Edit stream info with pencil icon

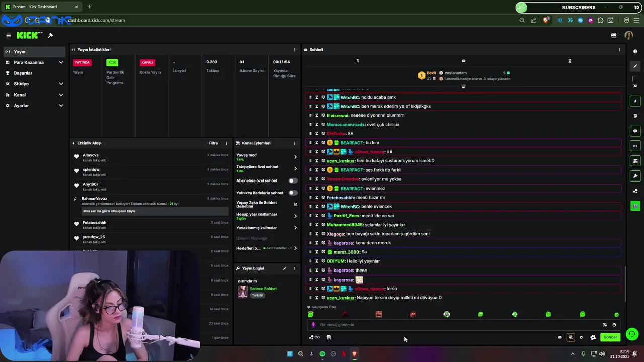click(x=284, y=268)
